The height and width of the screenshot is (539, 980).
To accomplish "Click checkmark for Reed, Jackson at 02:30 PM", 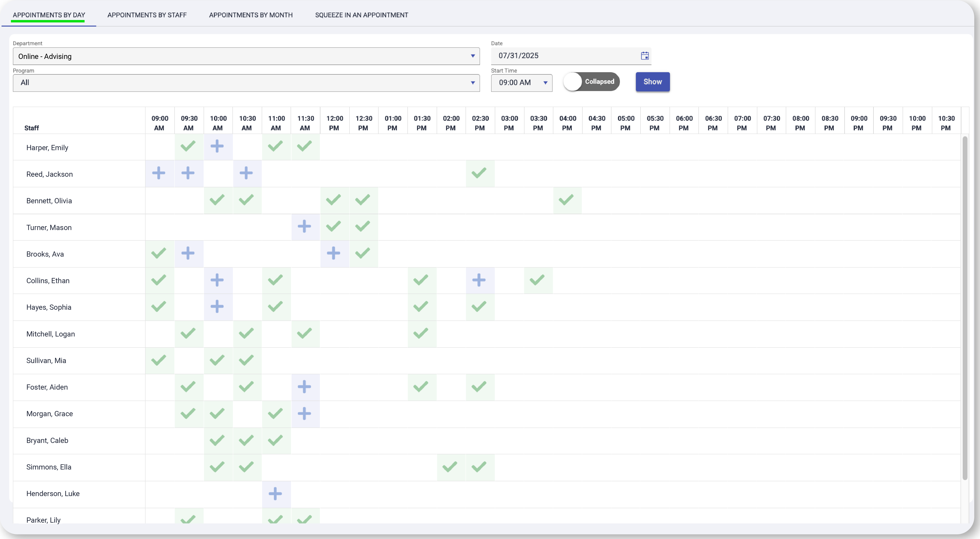I will tap(479, 173).
